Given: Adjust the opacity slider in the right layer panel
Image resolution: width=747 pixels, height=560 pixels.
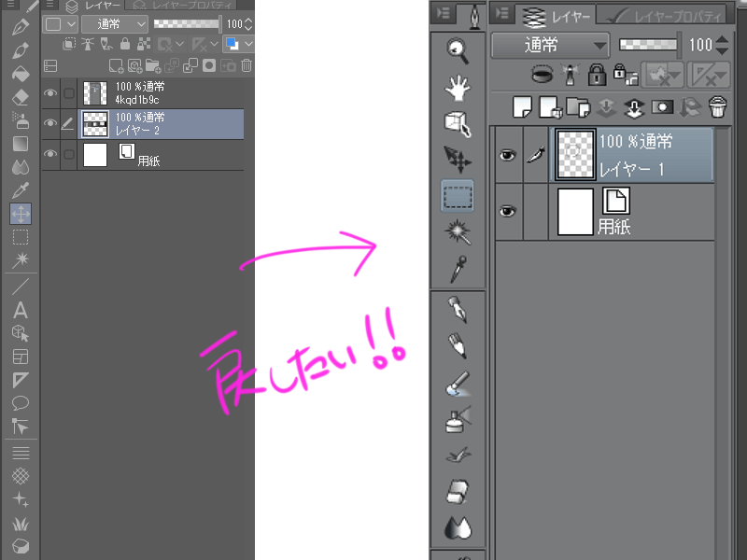Looking at the screenshot, I should click(650, 45).
